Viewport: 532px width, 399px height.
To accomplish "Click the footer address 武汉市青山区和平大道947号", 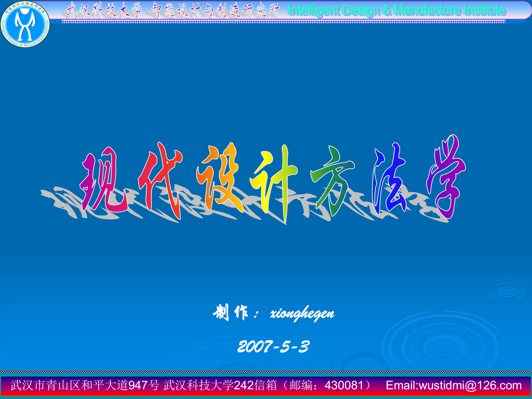I will (85, 385).
